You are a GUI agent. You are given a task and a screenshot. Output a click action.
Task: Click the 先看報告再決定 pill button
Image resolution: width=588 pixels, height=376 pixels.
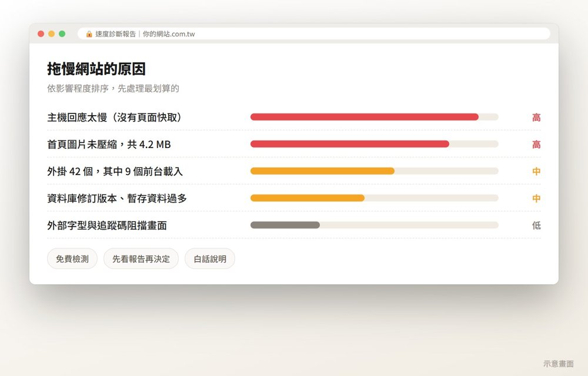(x=141, y=258)
